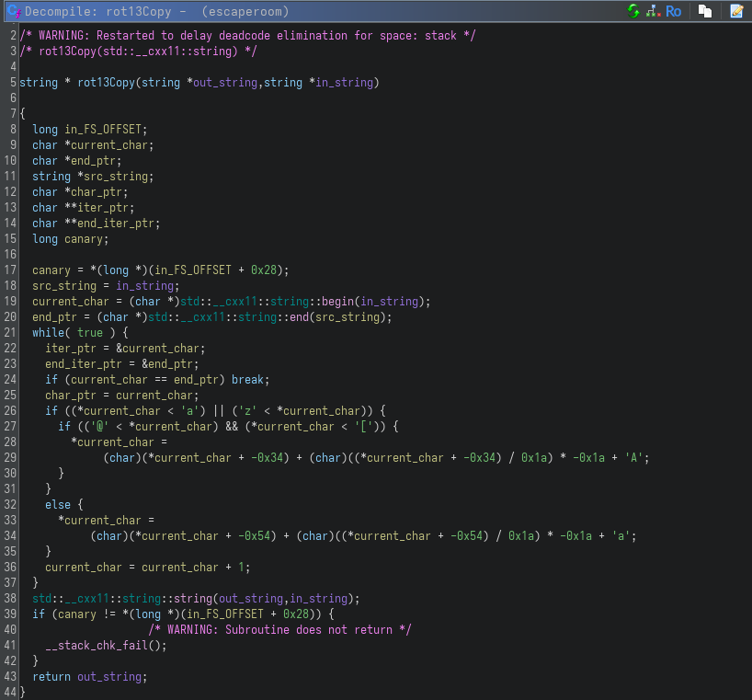Click line number 38 in the gutter
This screenshot has height=700, width=752.
coord(10,599)
